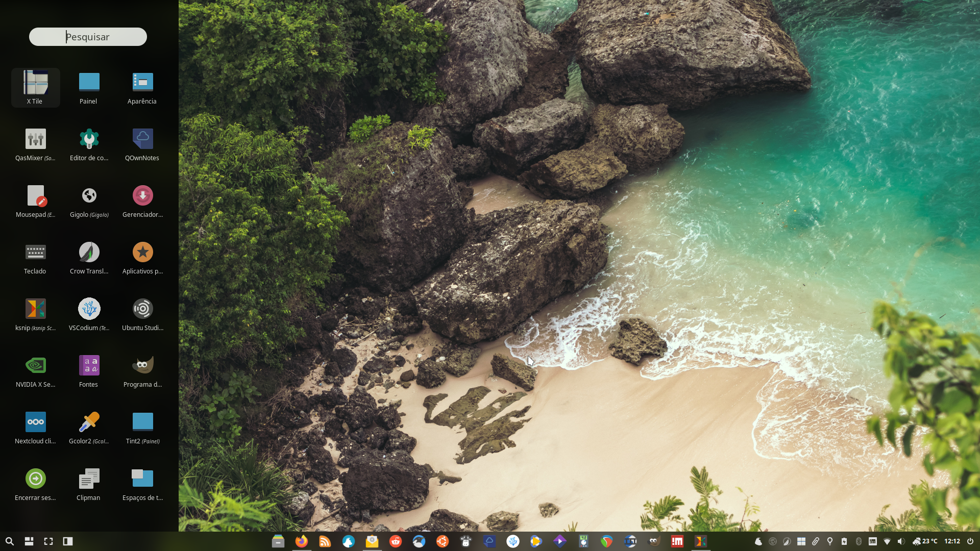
Task: Open file manager from the dock
Action: pyautogui.click(x=278, y=541)
